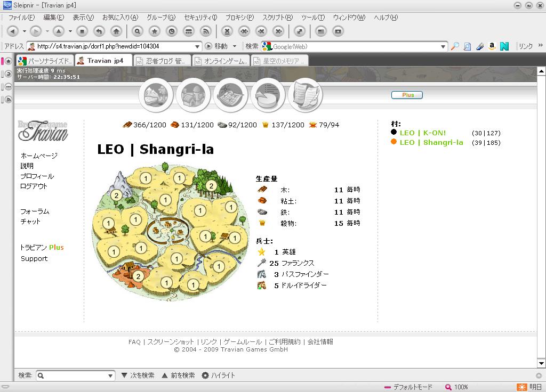Open the search magnifier toolbar icon
546x392 pixels.
pyautogui.click(x=138, y=31)
